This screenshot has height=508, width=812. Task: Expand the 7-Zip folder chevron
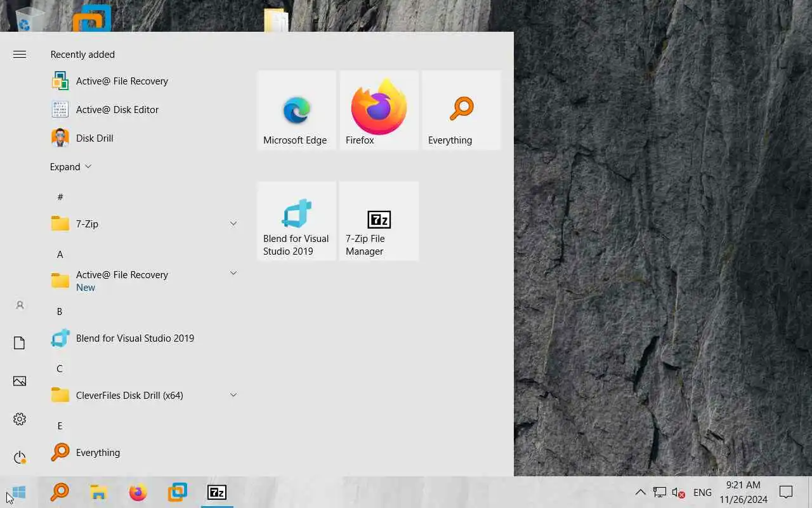[x=233, y=224]
